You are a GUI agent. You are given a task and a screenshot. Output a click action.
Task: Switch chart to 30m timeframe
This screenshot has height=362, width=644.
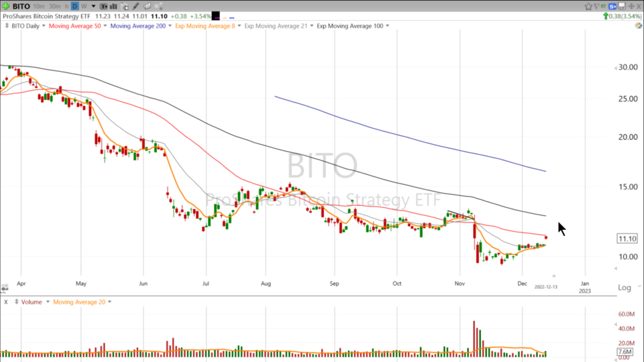[54, 6]
